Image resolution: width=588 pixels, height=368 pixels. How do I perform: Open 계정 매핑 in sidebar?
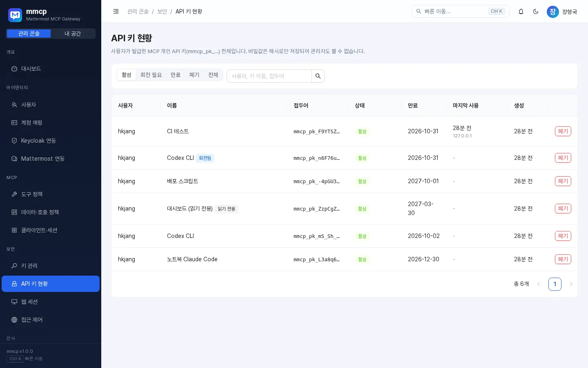[x=51, y=123]
